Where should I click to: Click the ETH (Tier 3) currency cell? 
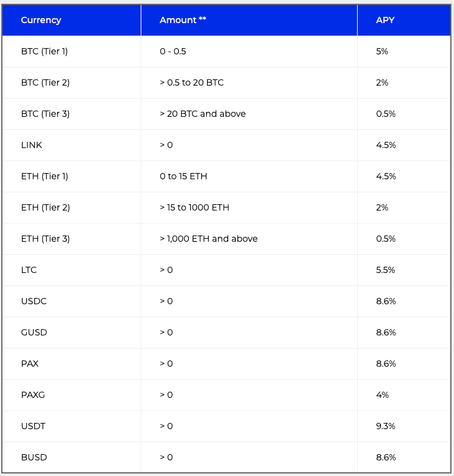coord(45,239)
